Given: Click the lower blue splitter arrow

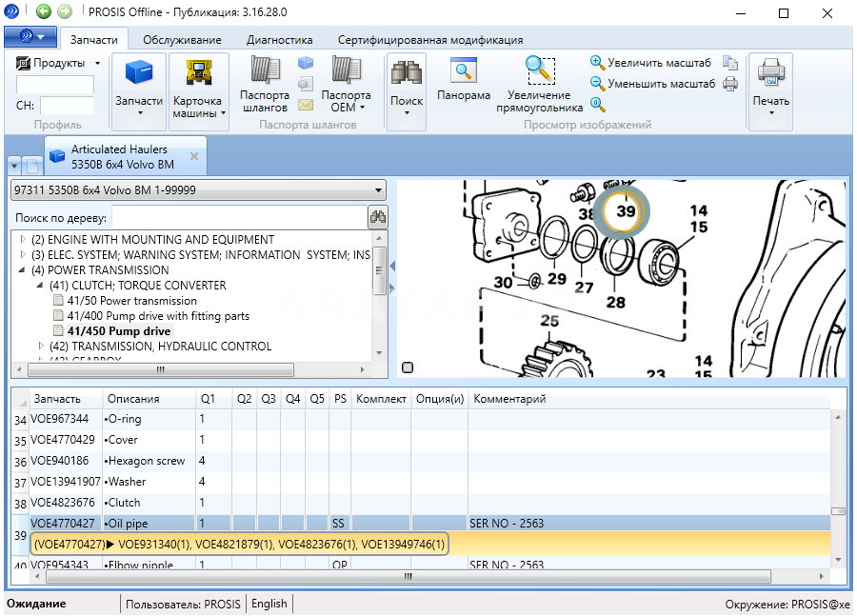Looking at the screenshot, I should pos(392,288).
